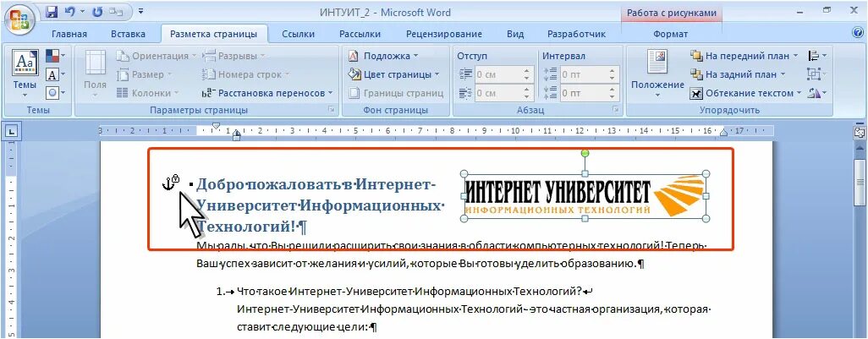
Task: Click the green rotation handle above logo
Action: [x=585, y=153]
